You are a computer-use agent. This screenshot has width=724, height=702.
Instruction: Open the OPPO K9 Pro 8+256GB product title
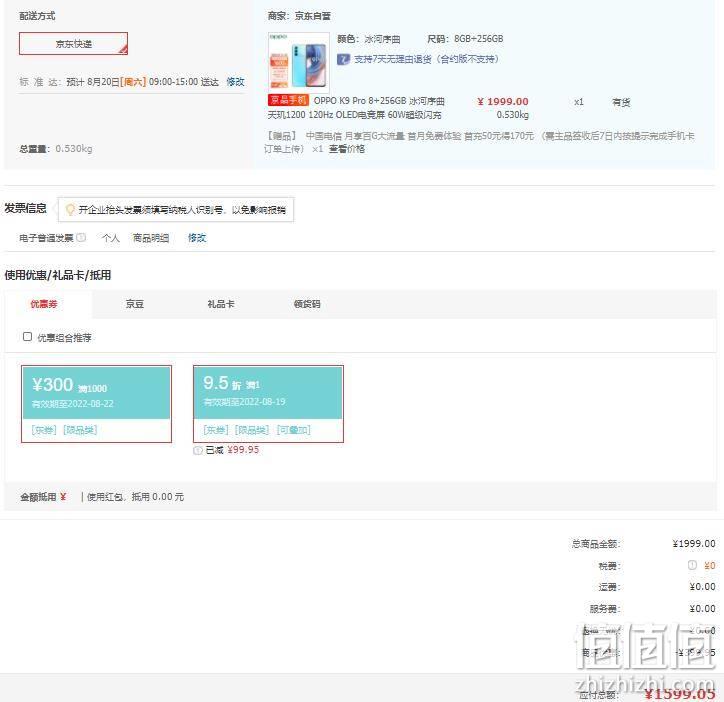[x=356, y=108]
